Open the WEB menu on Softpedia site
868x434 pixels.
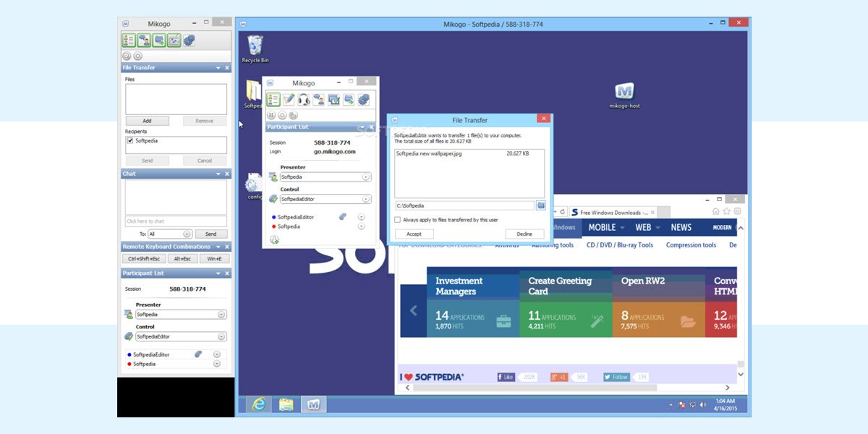click(x=647, y=227)
